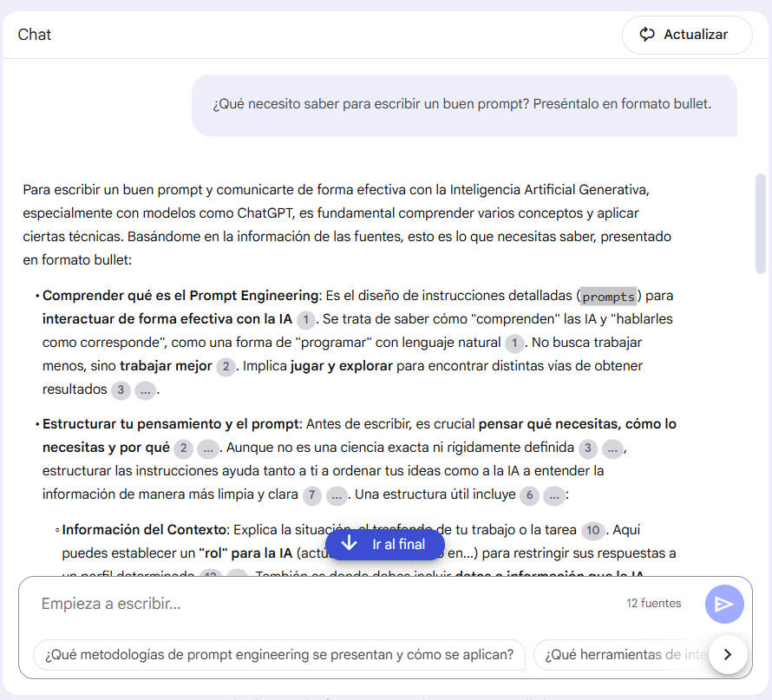This screenshot has height=700, width=772.
Task: Click the 'prompts' code-styled word
Action: click(x=609, y=297)
